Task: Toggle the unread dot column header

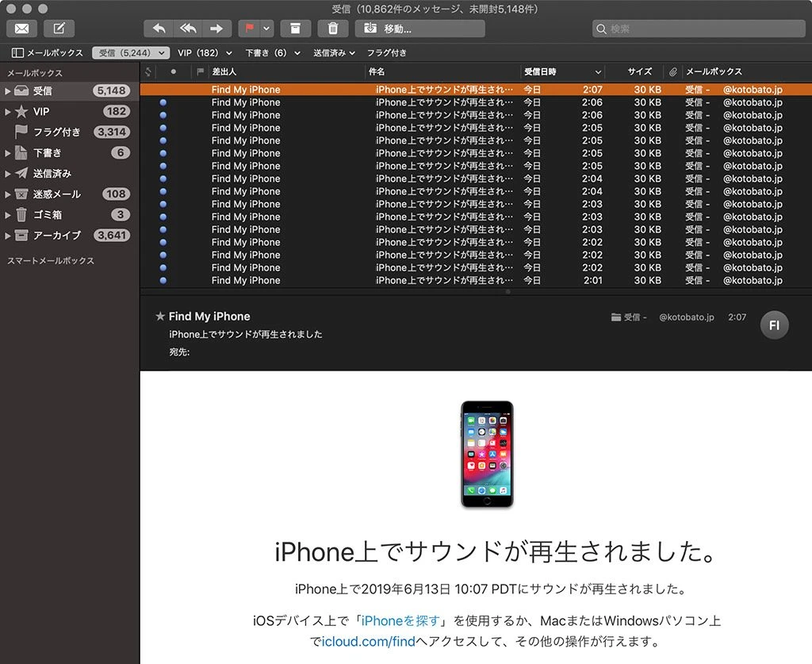Action: click(174, 71)
